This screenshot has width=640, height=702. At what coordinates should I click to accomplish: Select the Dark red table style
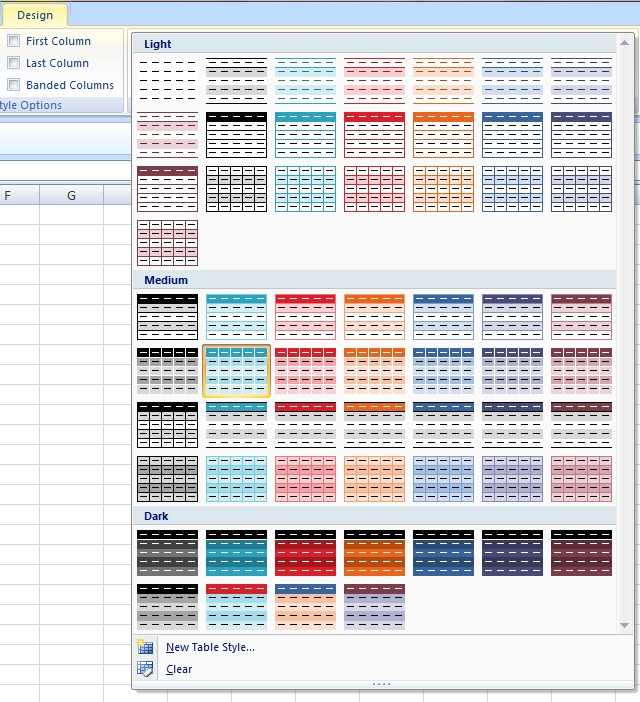(305, 553)
